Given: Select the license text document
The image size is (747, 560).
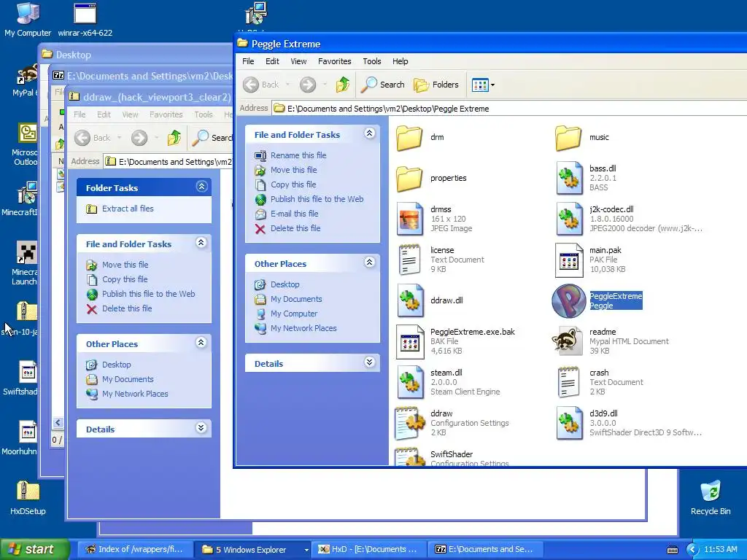Looking at the screenshot, I should [410, 260].
